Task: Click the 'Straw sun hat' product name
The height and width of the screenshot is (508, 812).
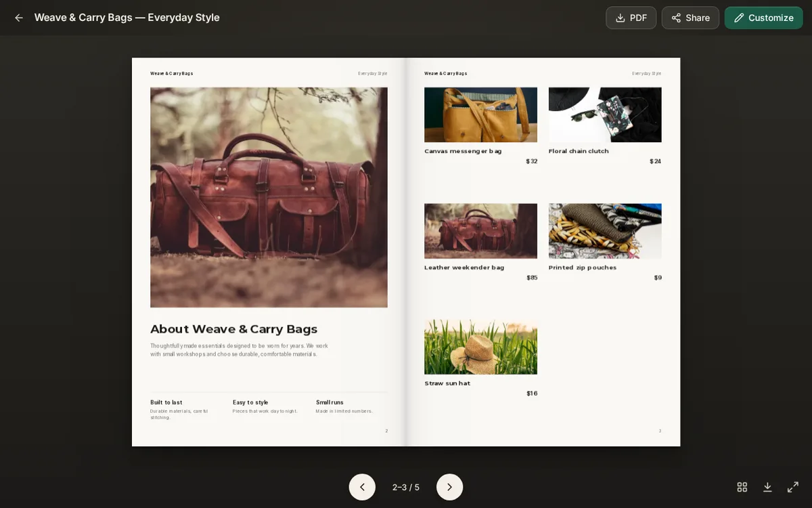Action: 447,383
